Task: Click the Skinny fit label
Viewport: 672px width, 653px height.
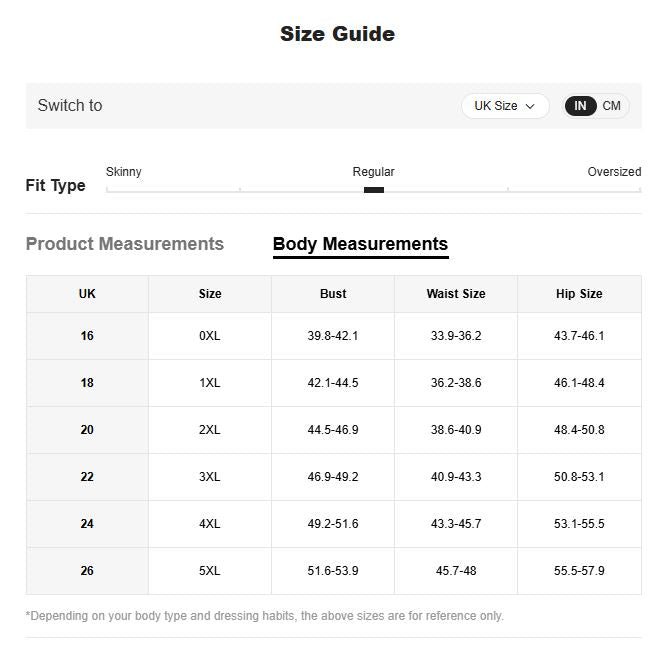Action: pyautogui.click(x=123, y=172)
